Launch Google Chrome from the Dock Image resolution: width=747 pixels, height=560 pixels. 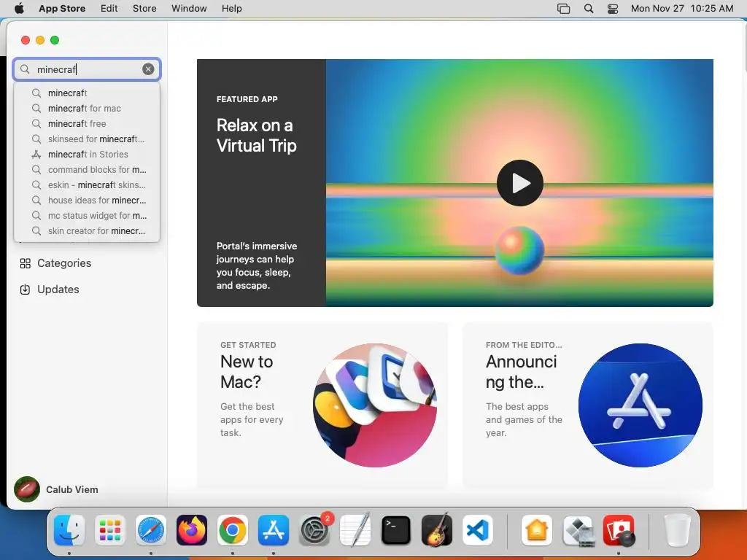point(233,530)
